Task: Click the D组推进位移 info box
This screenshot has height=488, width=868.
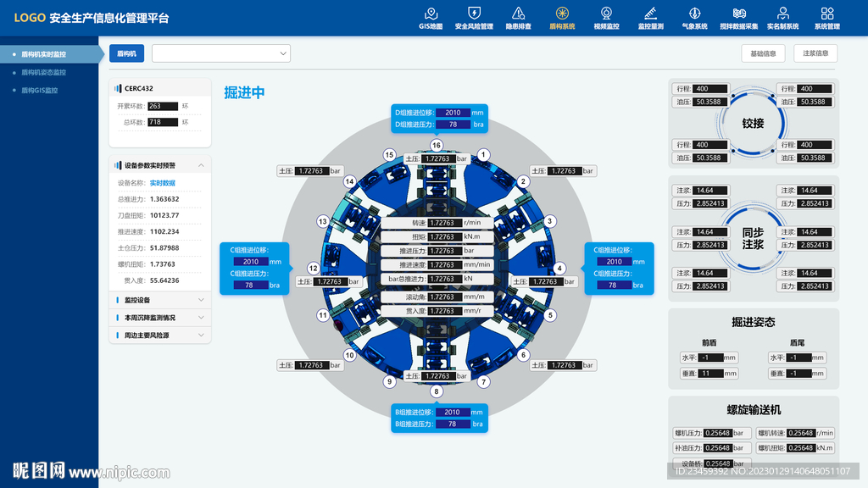Action: [x=440, y=119]
